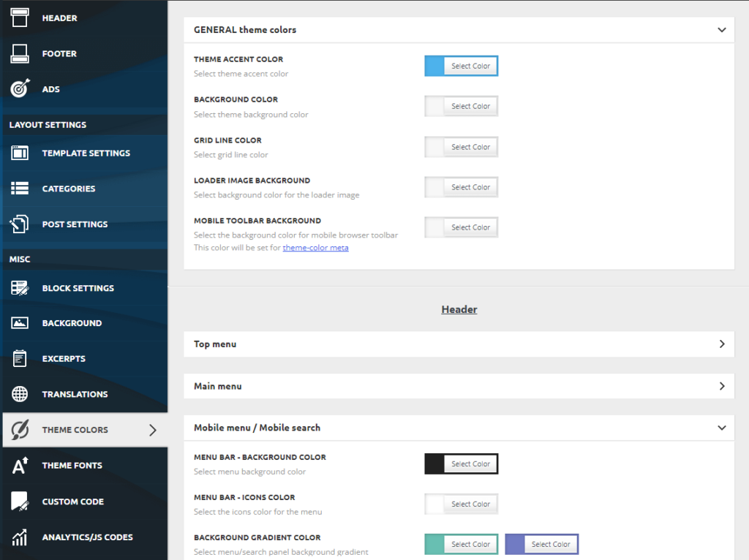Click Select Color for Grid Line Color
Viewport: 749px width, 560px height.
(470, 147)
